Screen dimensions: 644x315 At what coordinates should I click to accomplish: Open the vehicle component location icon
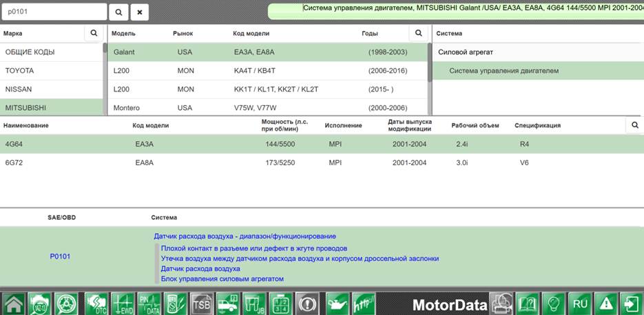pyautogui.click(x=228, y=304)
